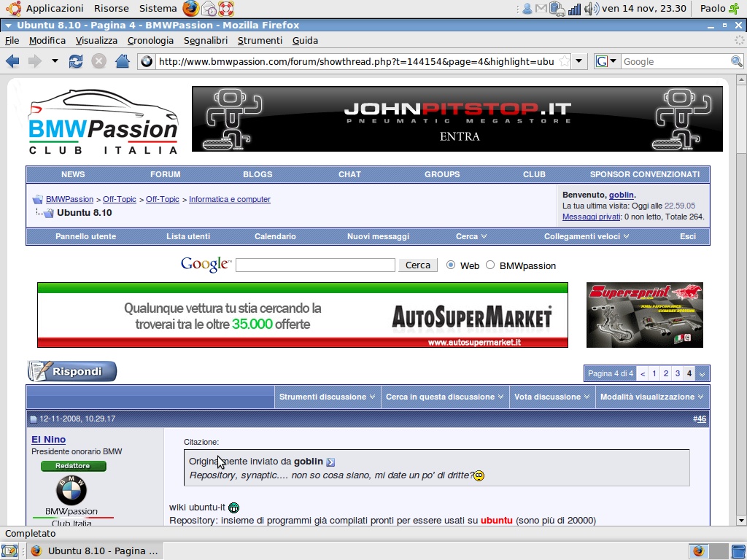Launch Firefox from the top panel icon
This screenshot has width=747, height=560.
click(x=190, y=9)
